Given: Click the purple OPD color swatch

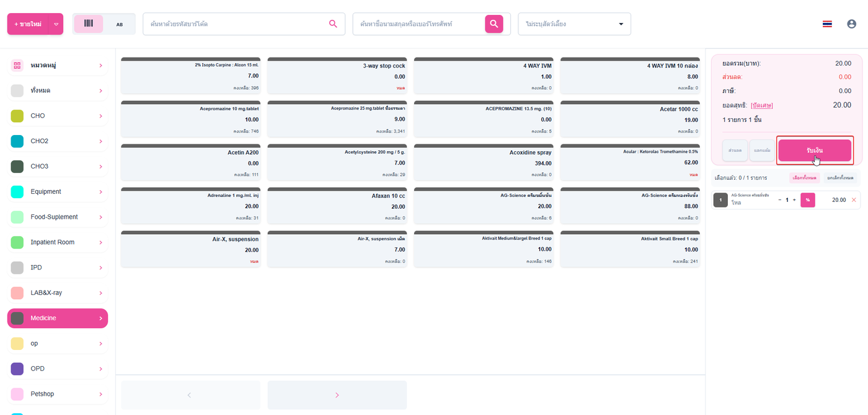Looking at the screenshot, I should pos(17,369).
